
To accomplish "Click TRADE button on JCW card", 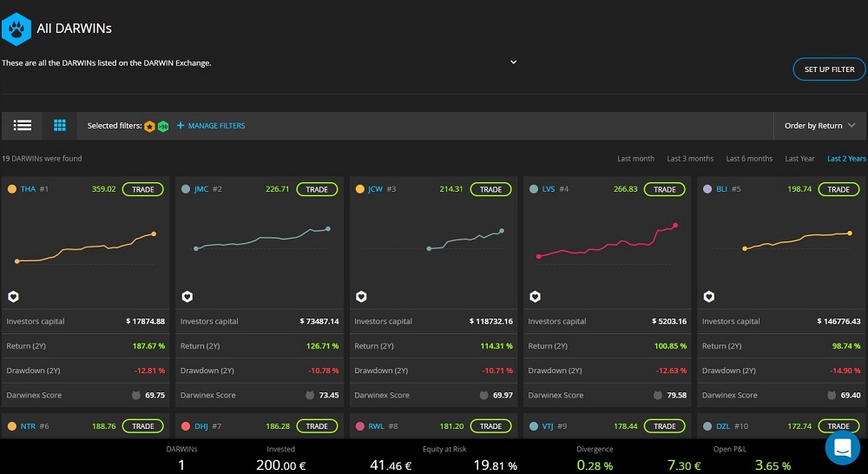I will 490,189.
